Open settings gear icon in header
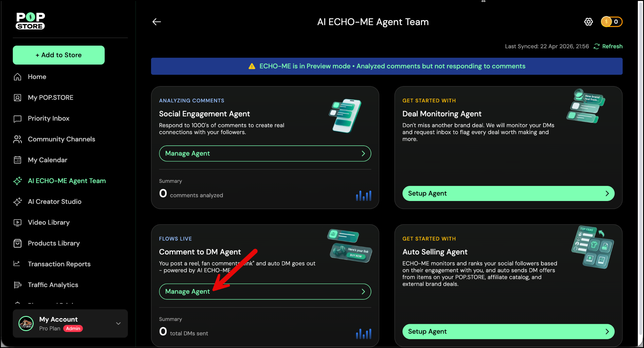Screen dimensions: 644x348 (588, 22)
